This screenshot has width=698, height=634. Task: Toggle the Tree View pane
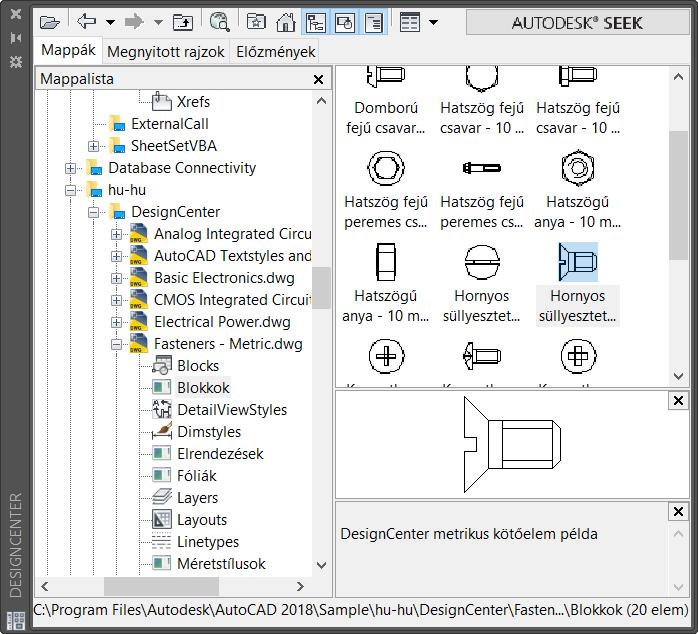click(x=315, y=22)
